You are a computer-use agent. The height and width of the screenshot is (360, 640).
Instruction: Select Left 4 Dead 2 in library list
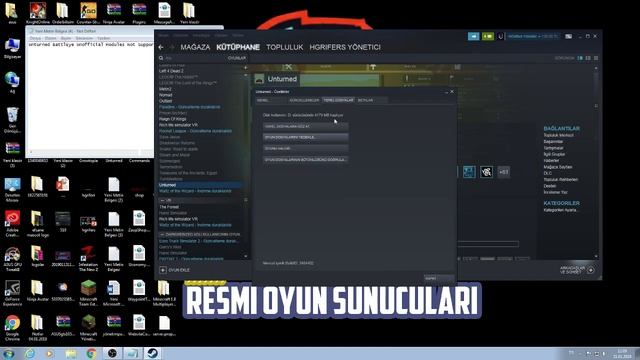click(171, 71)
